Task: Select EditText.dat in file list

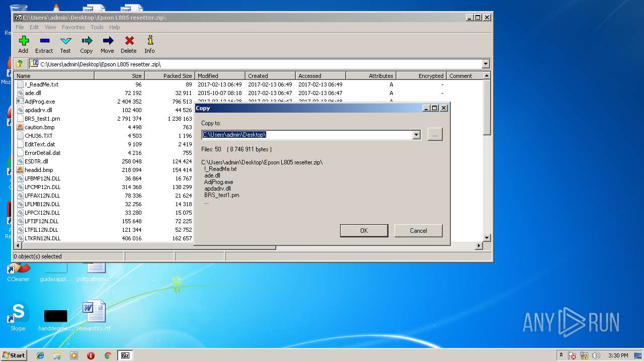Action: [x=40, y=144]
